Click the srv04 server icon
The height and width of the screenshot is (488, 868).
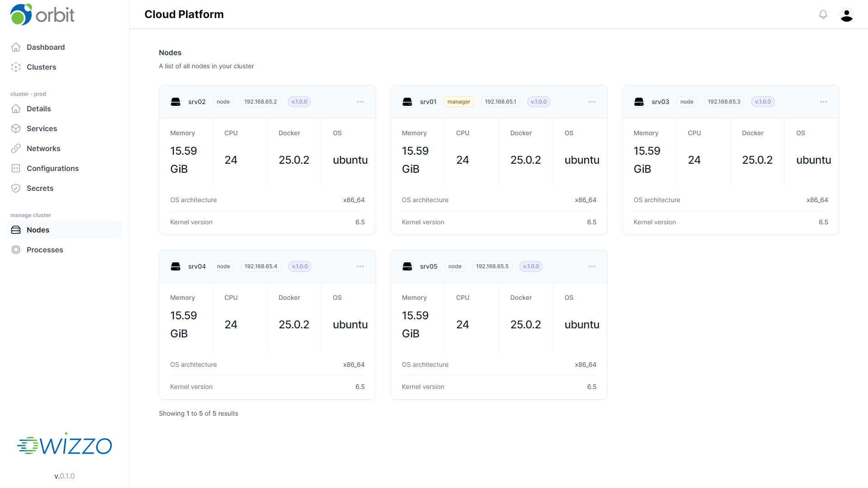[x=176, y=266]
